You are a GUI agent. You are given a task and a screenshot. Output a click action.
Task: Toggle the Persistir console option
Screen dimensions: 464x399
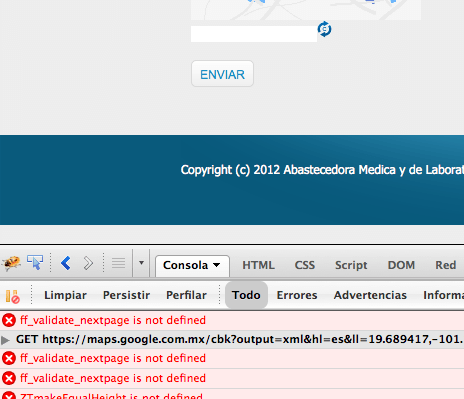(x=126, y=295)
